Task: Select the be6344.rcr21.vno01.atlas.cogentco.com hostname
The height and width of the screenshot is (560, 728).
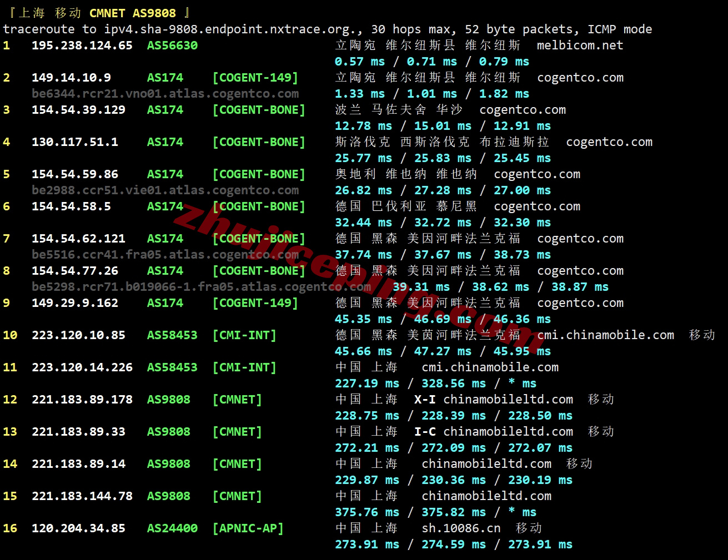Action: (x=165, y=94)
